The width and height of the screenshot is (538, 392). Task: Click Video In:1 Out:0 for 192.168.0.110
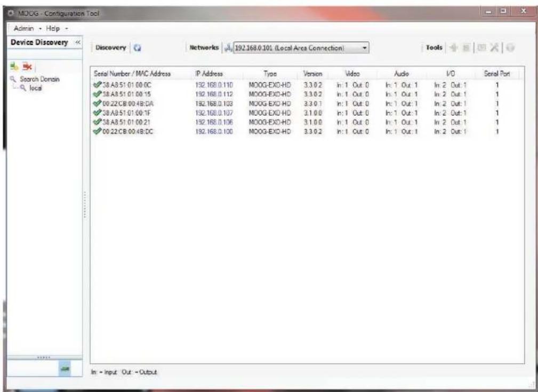352,85
